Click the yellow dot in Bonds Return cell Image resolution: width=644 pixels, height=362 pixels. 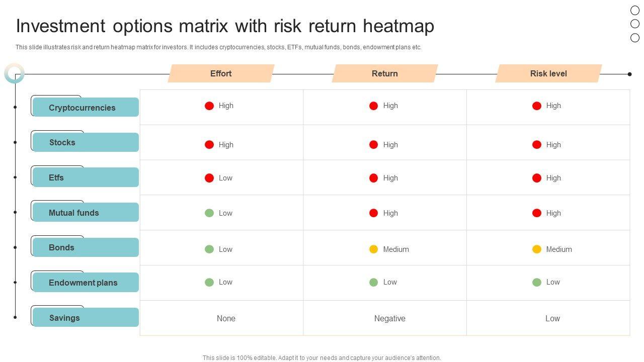click(373, 249)
